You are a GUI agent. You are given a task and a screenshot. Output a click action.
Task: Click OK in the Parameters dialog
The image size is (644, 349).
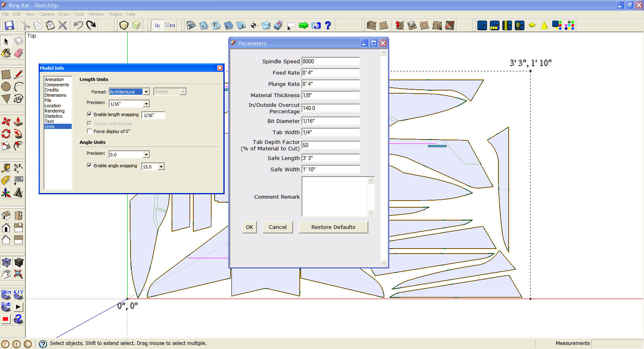[250, 227]
